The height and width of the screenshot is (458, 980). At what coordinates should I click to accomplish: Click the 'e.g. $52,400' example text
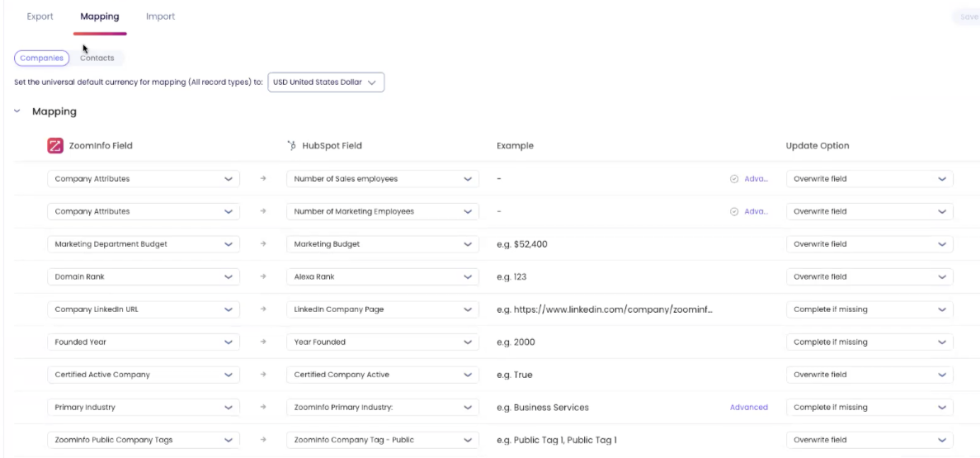(x=522, y=244)
